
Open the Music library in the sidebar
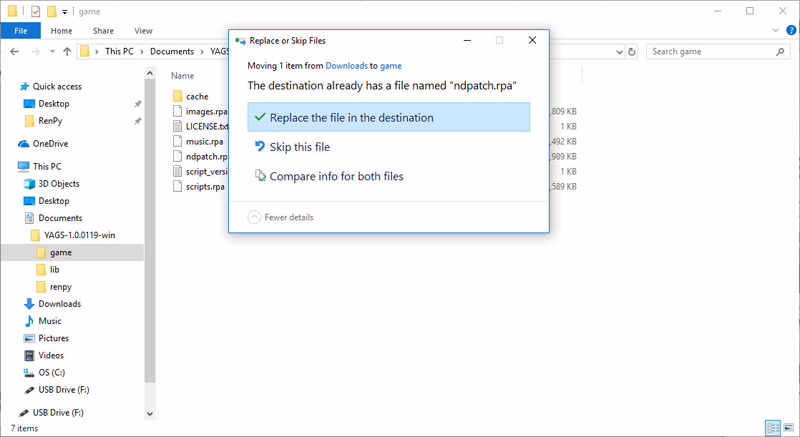pyautogui.click(x=49, y=321)
